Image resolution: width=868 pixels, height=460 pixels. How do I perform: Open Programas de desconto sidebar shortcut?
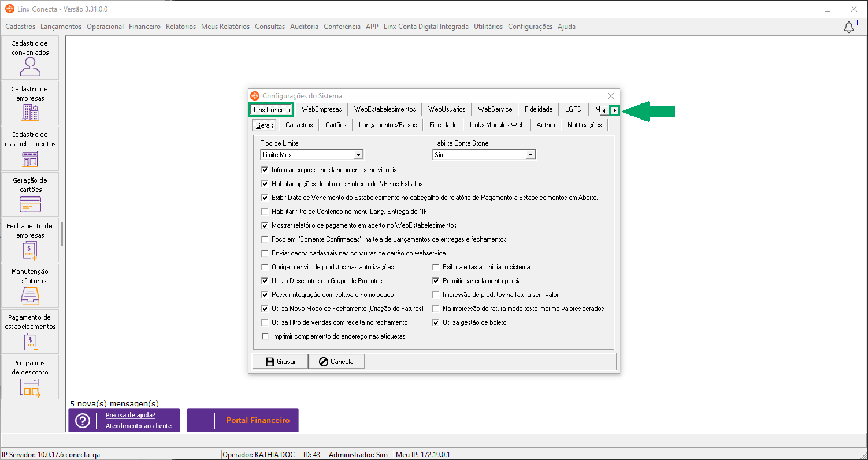[x=30, y=377]
